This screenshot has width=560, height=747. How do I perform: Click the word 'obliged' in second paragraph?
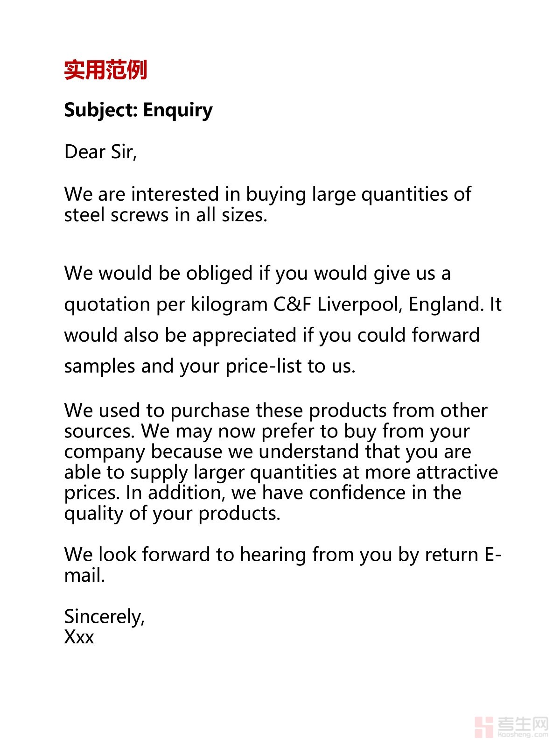pyautogui.click(x=219, y=274)
